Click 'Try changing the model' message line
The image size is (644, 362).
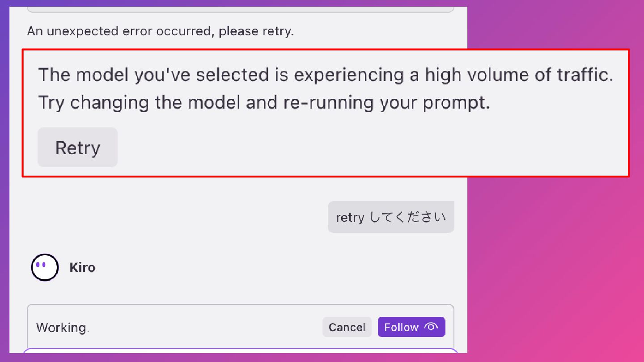(x=264, y=103)
